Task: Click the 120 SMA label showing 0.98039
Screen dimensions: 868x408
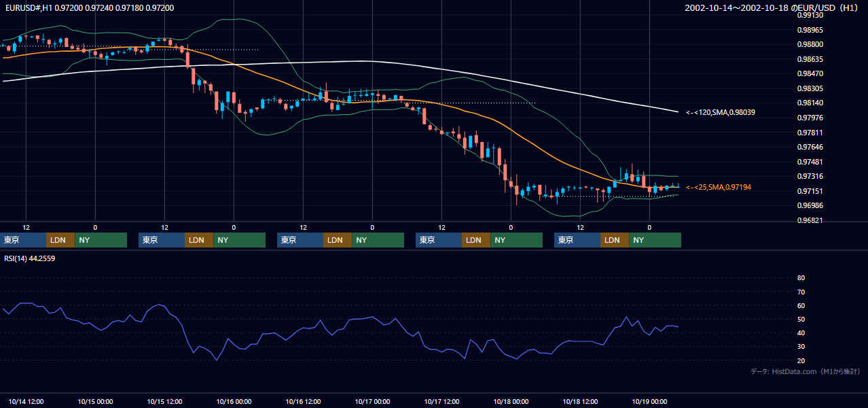Action: 721,112
